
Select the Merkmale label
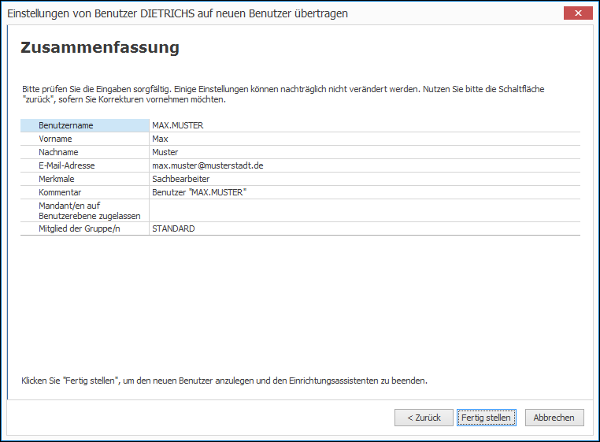click(56, 179)
